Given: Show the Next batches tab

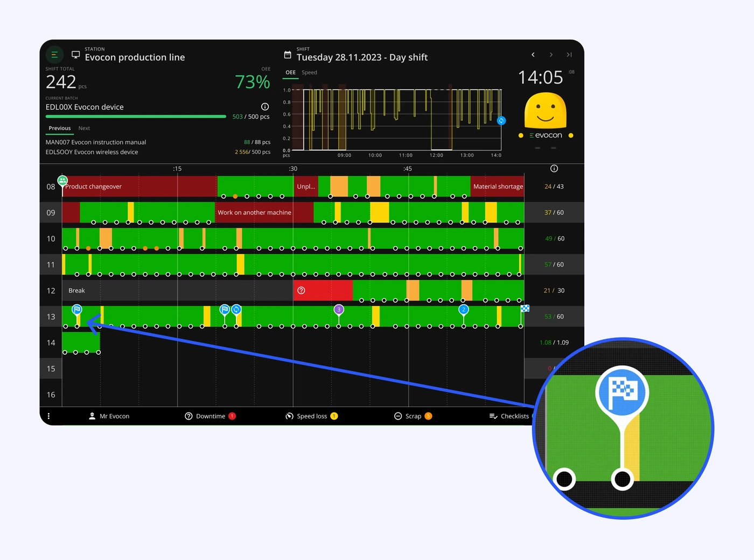Looking at the screenshot, I should point(84,128).
